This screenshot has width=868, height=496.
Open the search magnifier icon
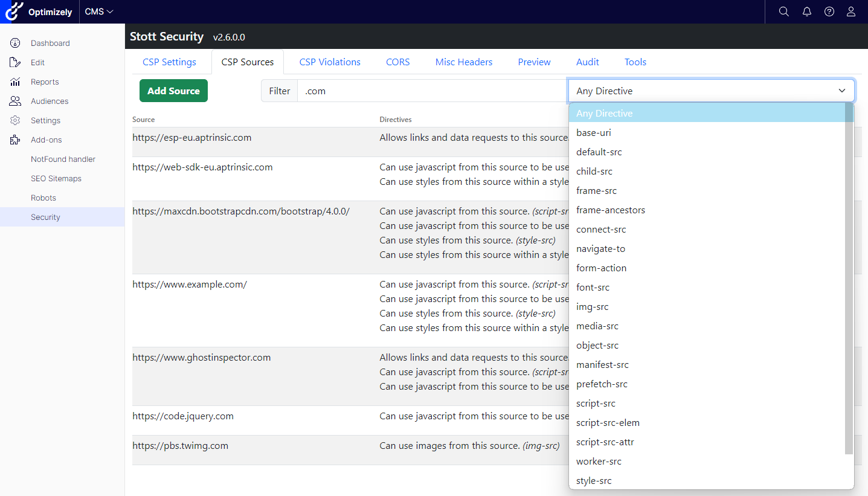(784, 11)
